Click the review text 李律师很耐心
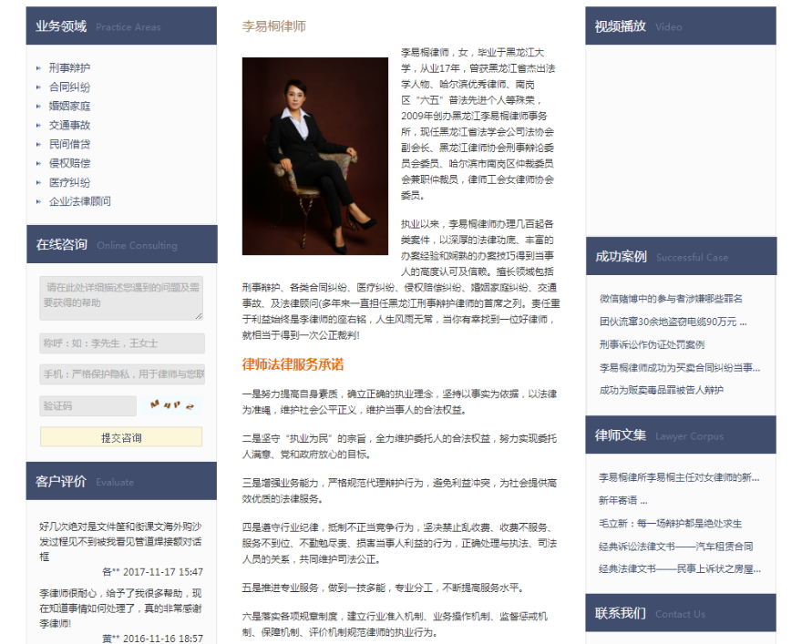This screenshot has width=812, height=644. pos(120,608)
